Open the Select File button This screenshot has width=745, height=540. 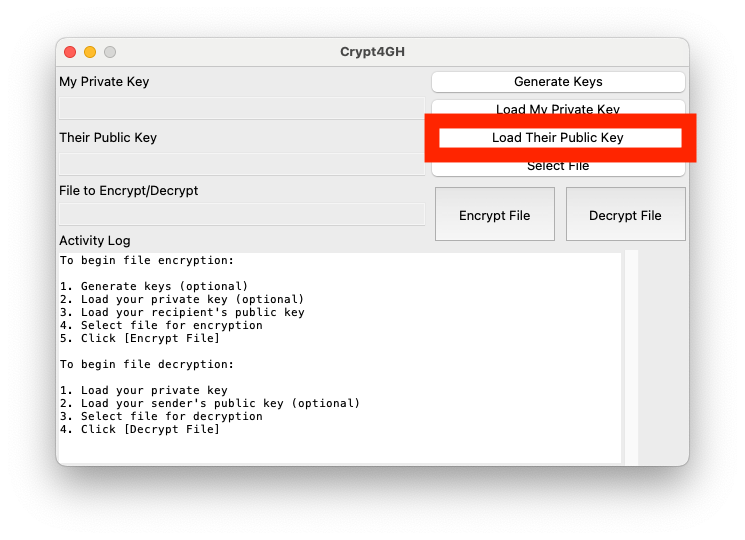tap(558, 167)
